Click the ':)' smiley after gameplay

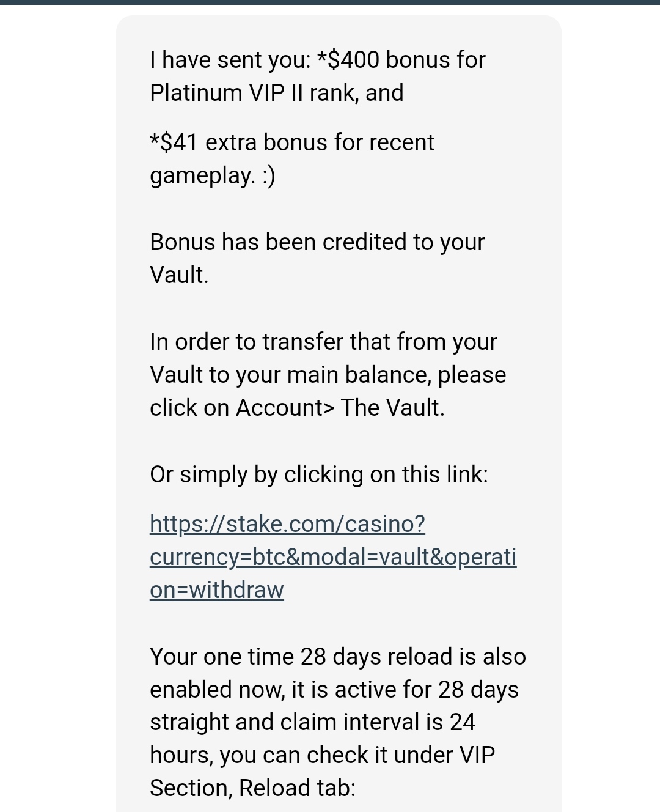268,176
